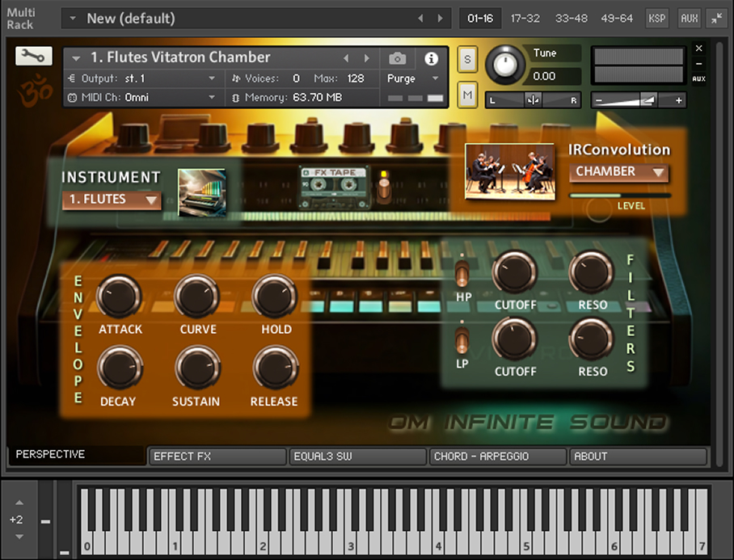This screenshot has height=560, width=734.
Task: Click the HP Reso knob
Action: pyautogui.click(x=592, y=272)
